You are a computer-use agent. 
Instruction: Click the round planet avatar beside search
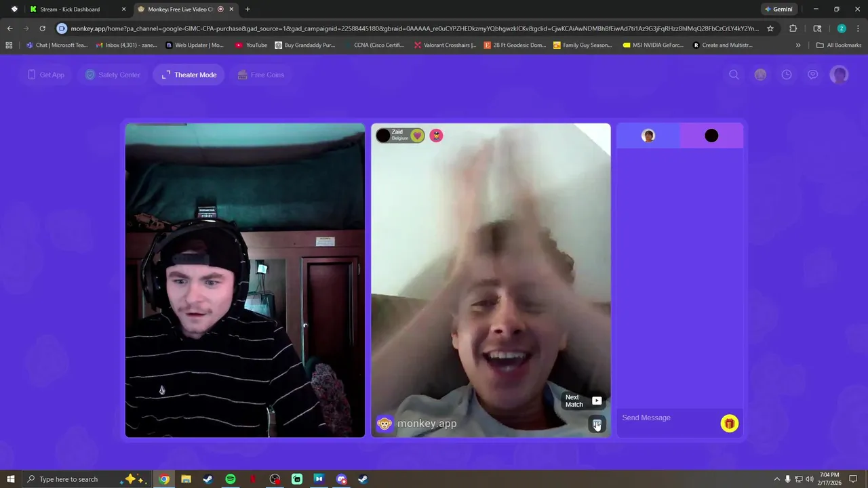pyautogui.click(x=760, y=75)
